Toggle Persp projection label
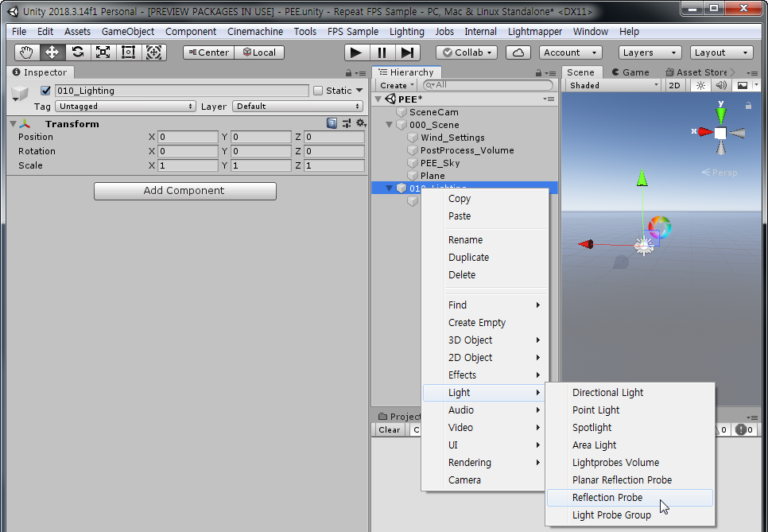The height and width of the screenshot is (532, 768). pos(720,173)
